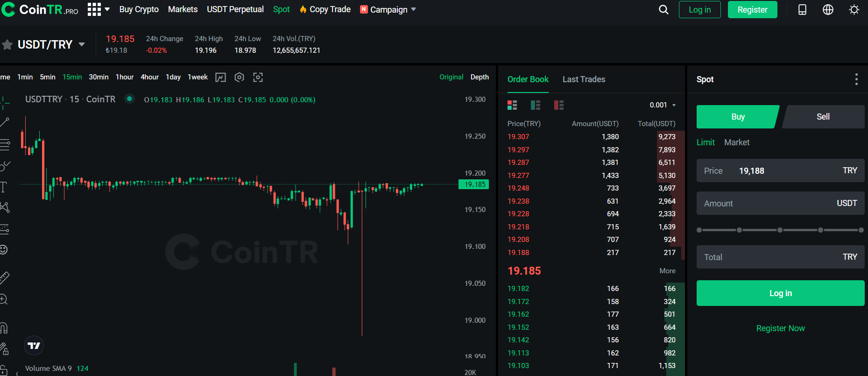This screenshot has height=376, width=868.
Task: Open the emoji icons tool
Action: (x=4, y=250)
